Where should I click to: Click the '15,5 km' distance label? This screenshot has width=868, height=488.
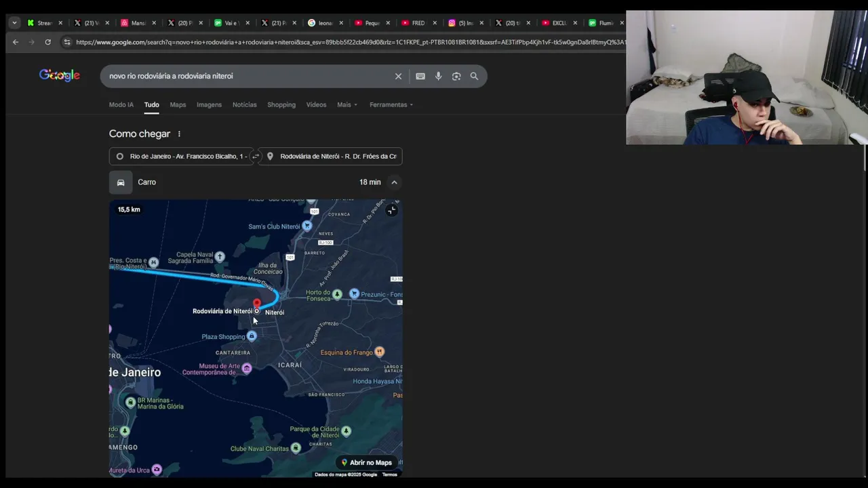pyautogui.click(x=129, y=209)
